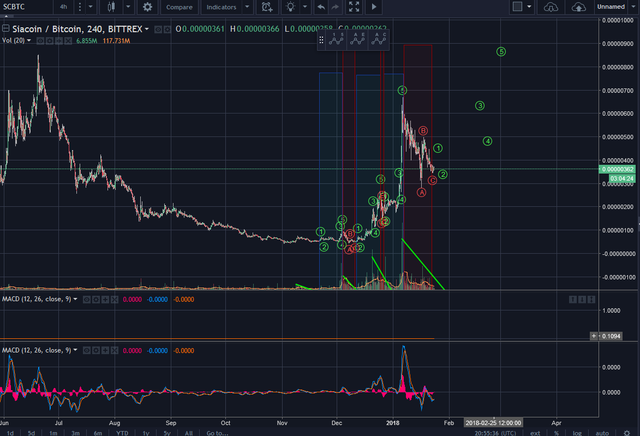Click the Unnamed layout name
Image resolution: width=640 pixels, height=436 pixels.
(x=611, y=7)
